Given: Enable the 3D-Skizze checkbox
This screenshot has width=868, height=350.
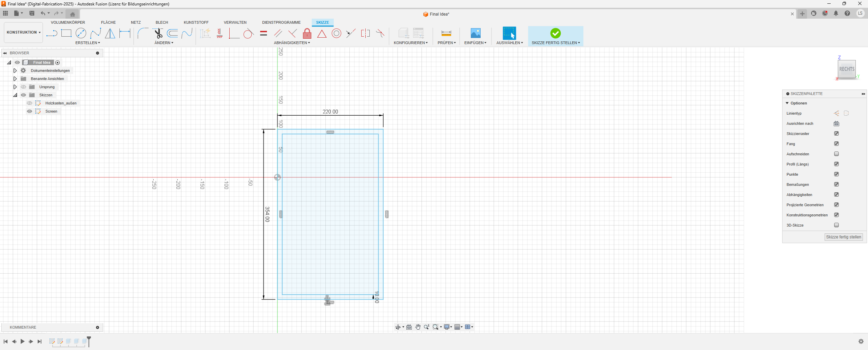Looking at the screenshot, I should coord(836,225).
